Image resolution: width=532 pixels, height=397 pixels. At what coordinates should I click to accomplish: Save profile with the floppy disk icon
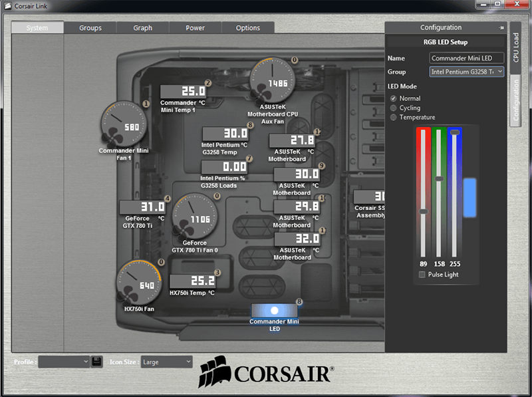[x=96, y=362]
